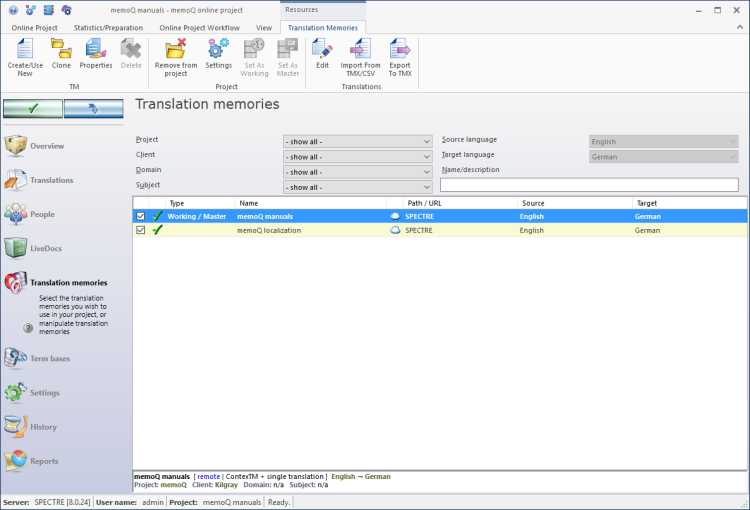The image size is (750, 510).
Task: Switch to the Online Project tab
Action: point(34,28)
